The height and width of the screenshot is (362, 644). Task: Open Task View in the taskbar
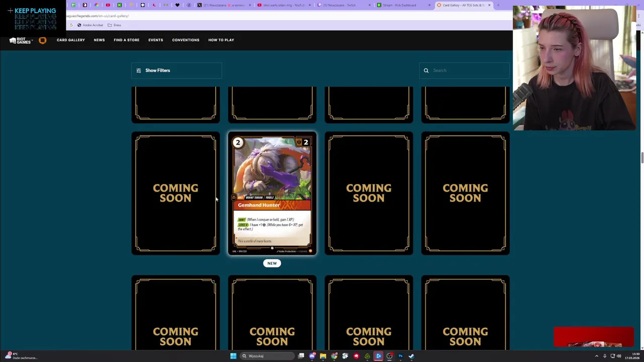tap(301, 356)
